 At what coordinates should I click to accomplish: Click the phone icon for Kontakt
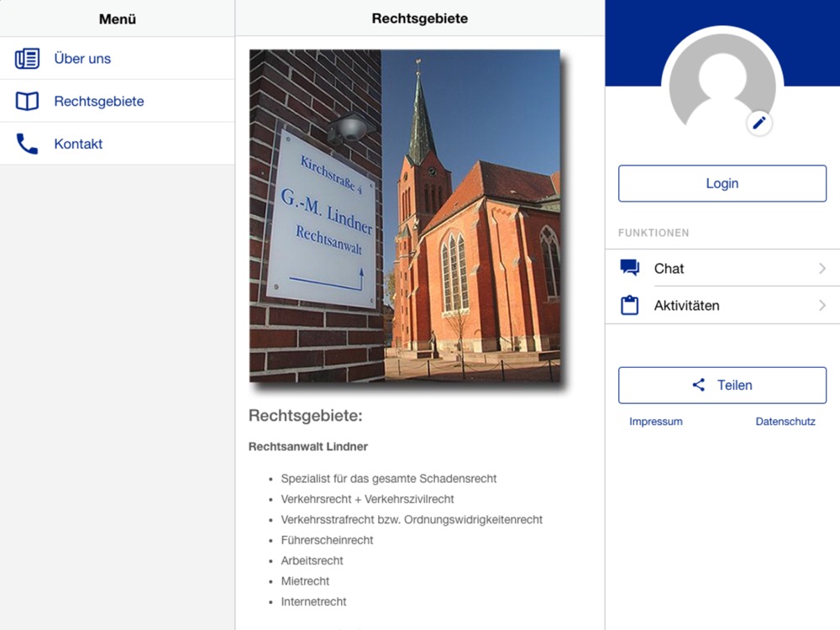click(x=27, y=144)
